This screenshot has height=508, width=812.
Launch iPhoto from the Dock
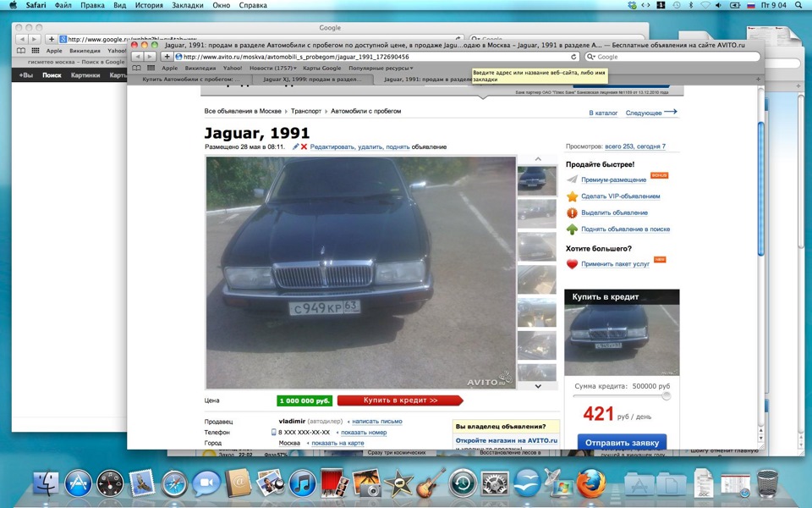366,483
